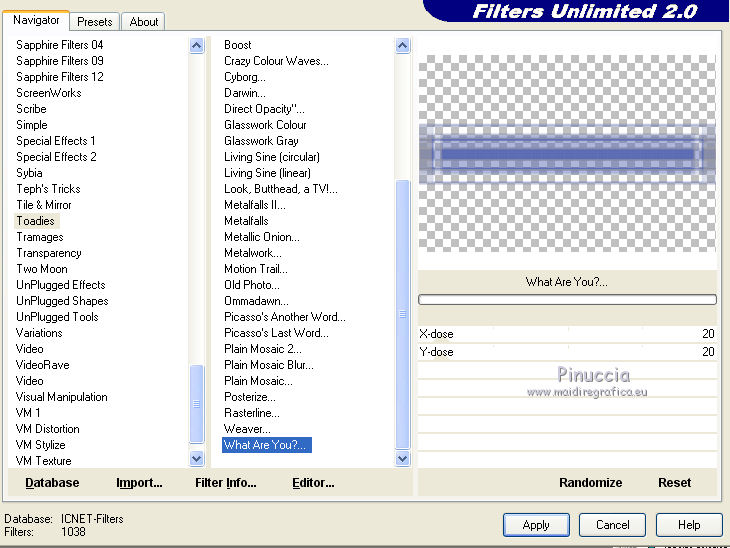Click up arrow of category list scrollbar
Image resolution: width=730 pixels, height=548 pixels.
197,46
